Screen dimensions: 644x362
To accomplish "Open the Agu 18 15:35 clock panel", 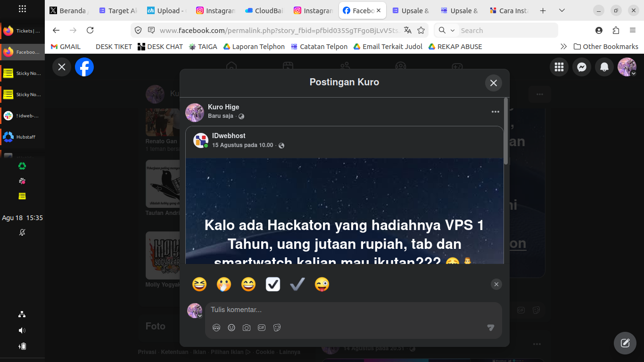I will (22, 218).
